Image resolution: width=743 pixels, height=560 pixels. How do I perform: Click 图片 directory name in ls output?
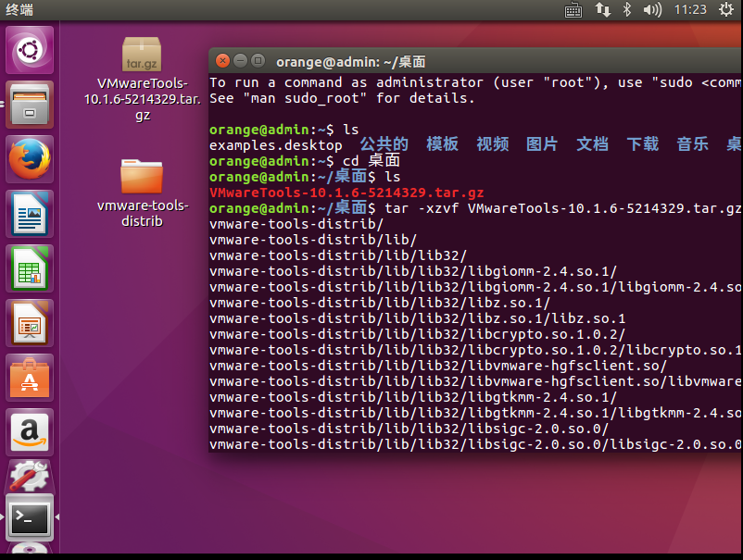coord(542,143)
